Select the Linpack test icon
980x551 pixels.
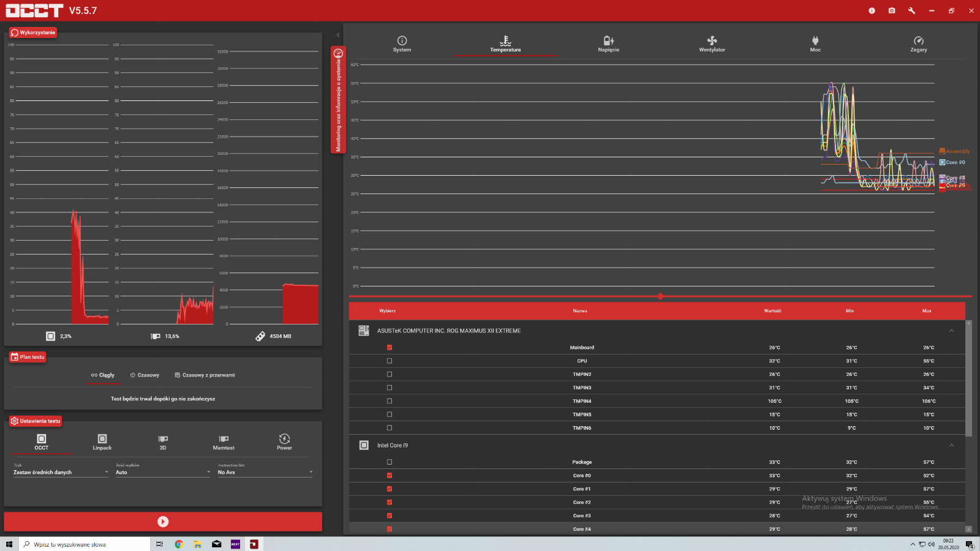coord(102,442)
